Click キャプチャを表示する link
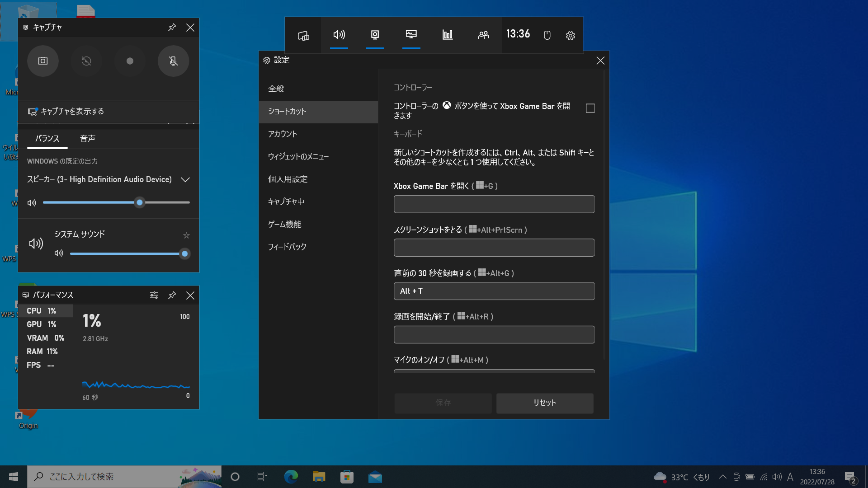 click(66, 112)
